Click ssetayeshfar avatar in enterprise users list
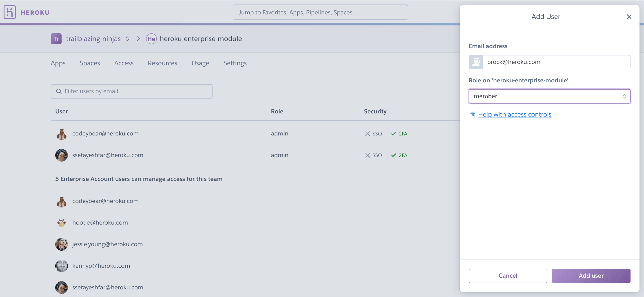The image size is (644, 297). click(62, 288)
